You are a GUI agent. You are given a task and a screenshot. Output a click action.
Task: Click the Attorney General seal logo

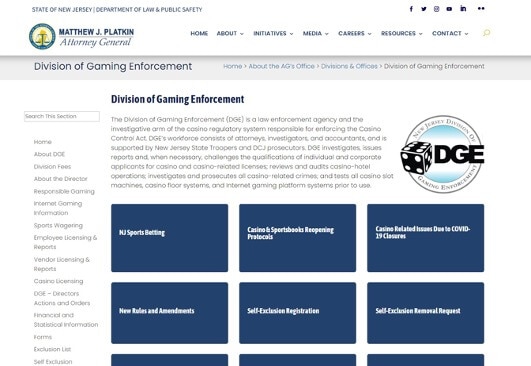[x=42, y=36]
